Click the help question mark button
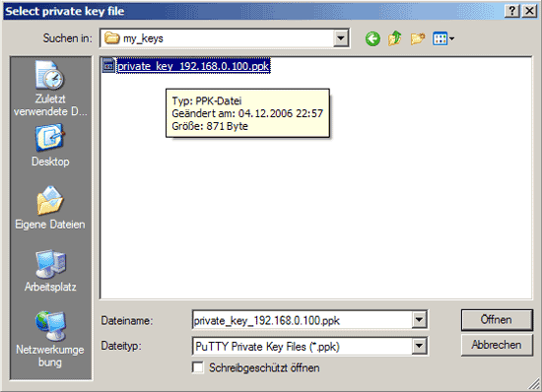 coord(511,12)
